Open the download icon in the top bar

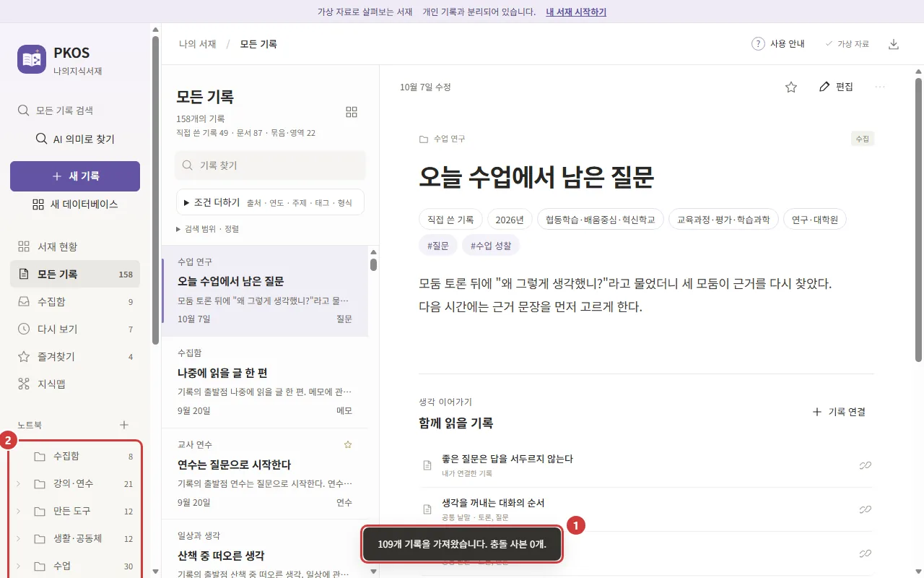(x=894, y=44)
